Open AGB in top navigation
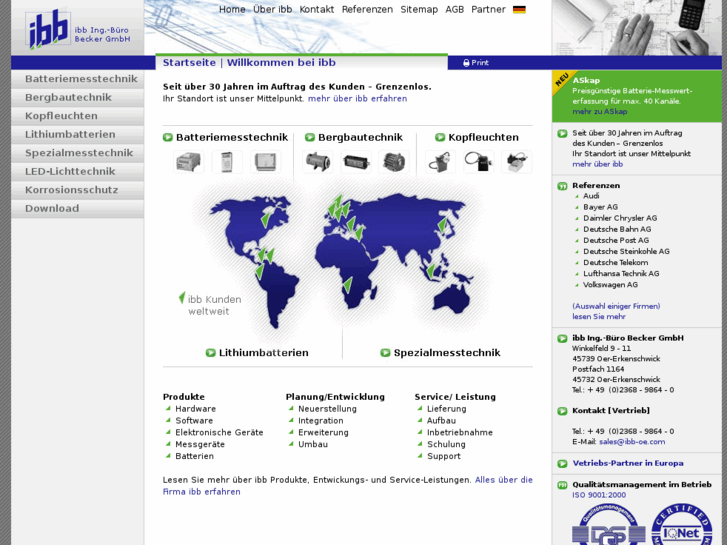The image size is (727, 545). click(x=454, y=9)
